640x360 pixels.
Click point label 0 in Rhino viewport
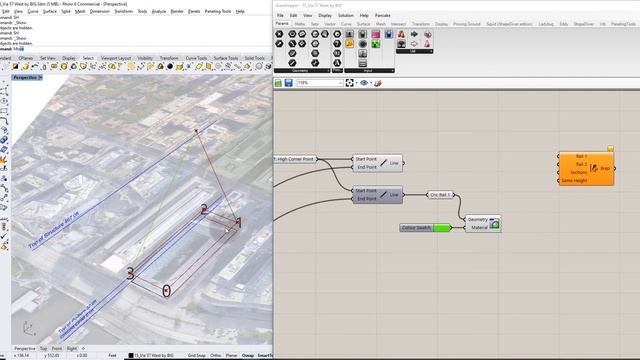coord(166,291)
